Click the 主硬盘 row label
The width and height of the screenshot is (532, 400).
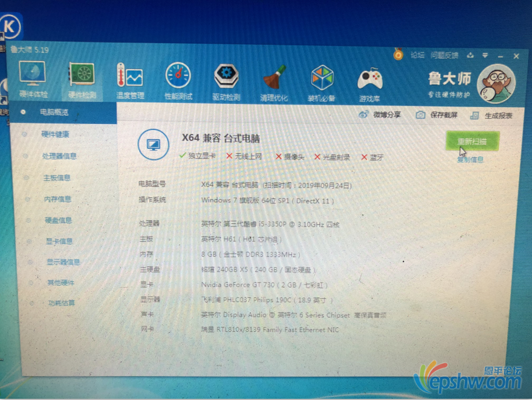click(x=150, y=270)
